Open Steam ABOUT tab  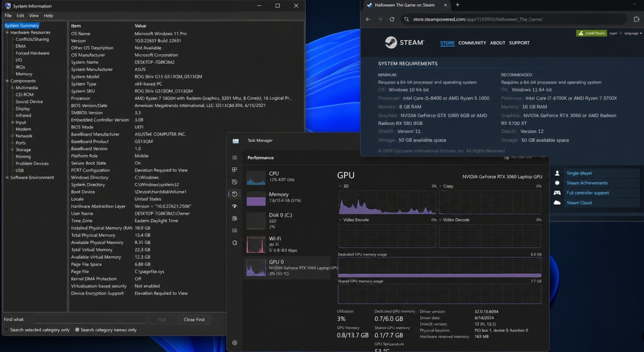(x=498, y=43)
